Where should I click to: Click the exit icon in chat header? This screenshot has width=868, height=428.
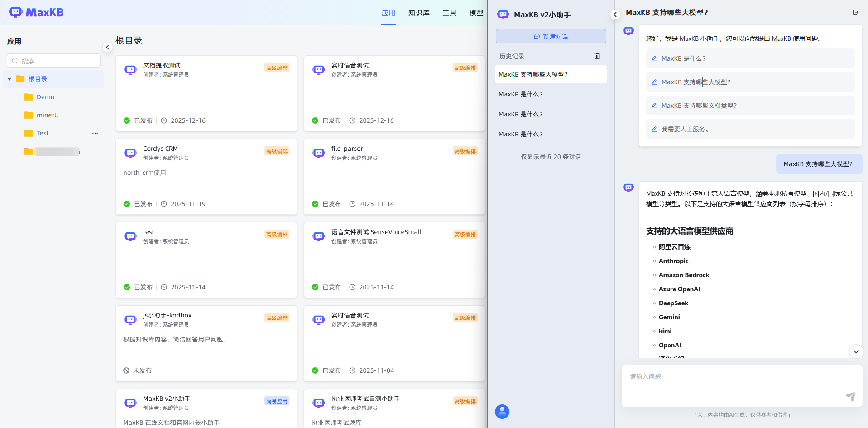pyautogui.click(x=855, y=13)
